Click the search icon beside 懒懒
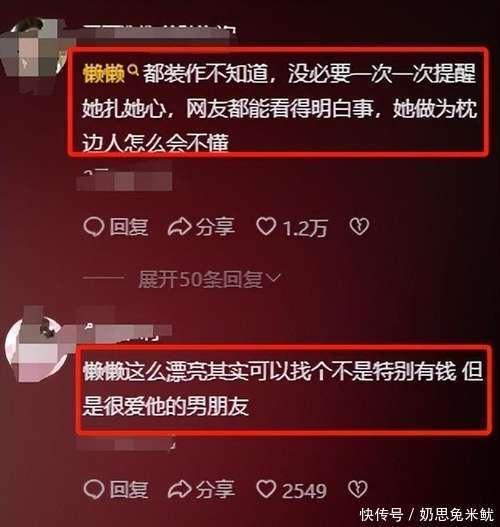 [134, 70]
